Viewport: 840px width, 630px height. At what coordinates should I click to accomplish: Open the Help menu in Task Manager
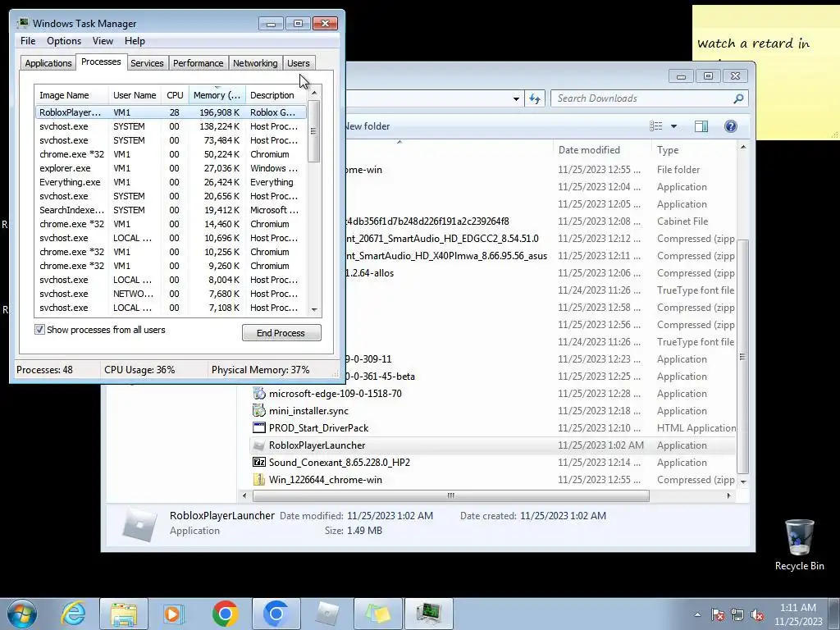pyautogui.click(x=135, y=41)
